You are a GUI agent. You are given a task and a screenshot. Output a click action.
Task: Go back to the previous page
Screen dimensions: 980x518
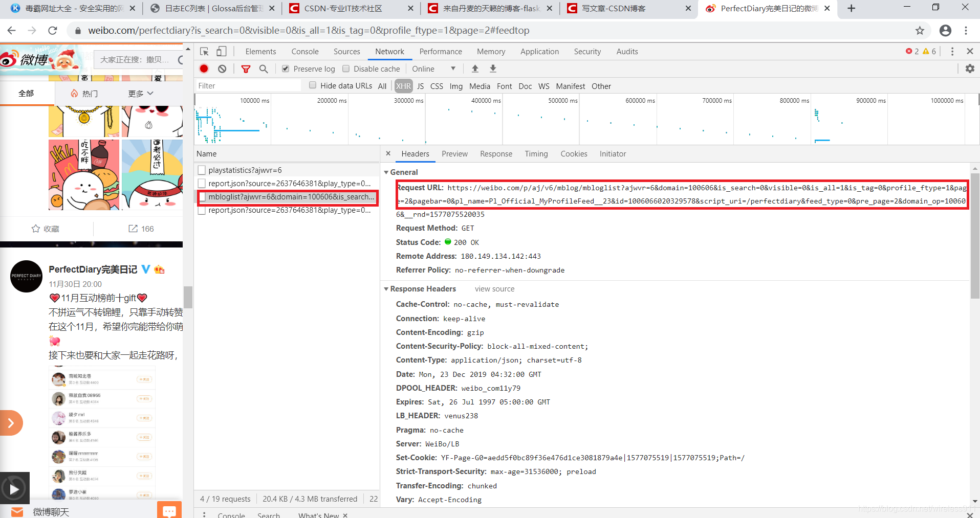(x=11, y=31)
